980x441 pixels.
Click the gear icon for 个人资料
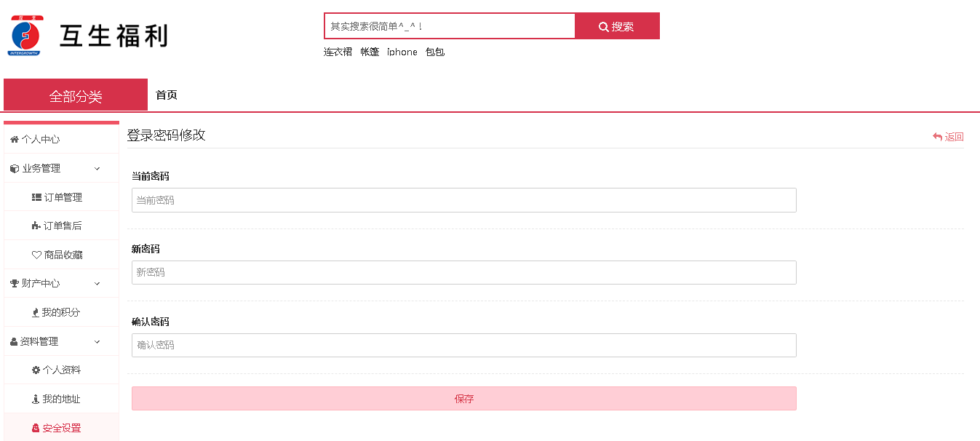(36, 370)
